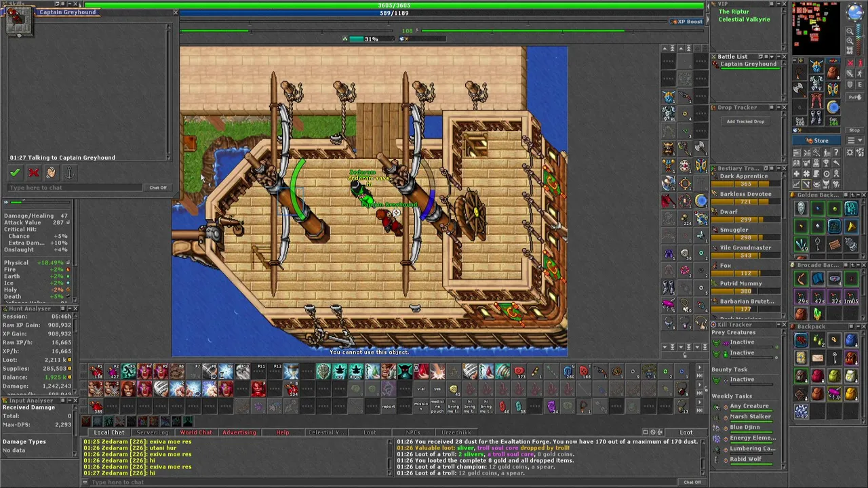868x488 pixels.
Task: Toggle the shield secure mode button
Action: tap(850, 85)
